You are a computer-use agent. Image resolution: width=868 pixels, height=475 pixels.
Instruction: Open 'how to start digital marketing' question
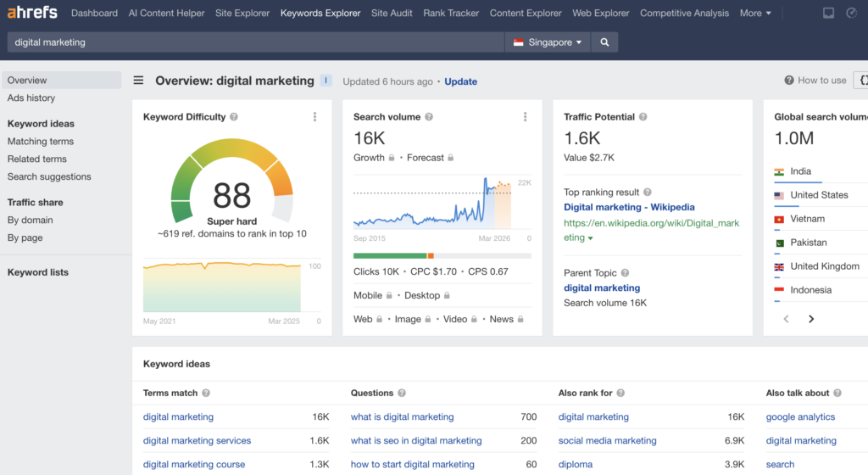coord(413,465)
